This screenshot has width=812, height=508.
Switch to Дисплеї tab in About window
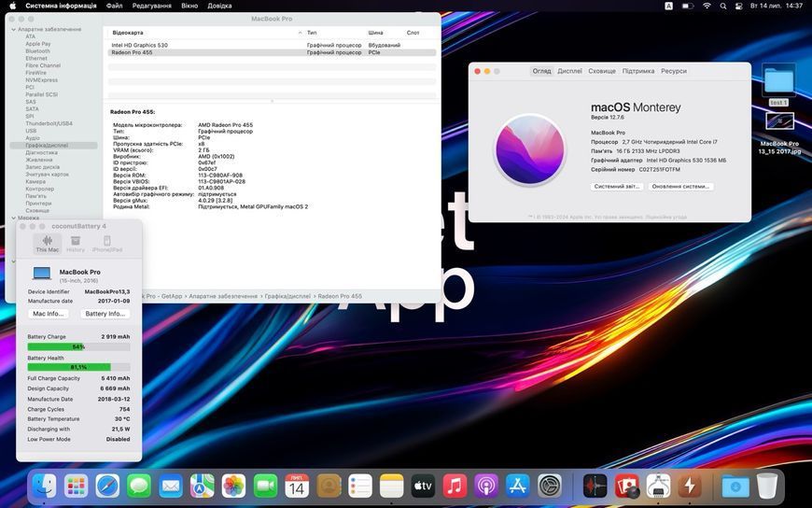[569, 71]
